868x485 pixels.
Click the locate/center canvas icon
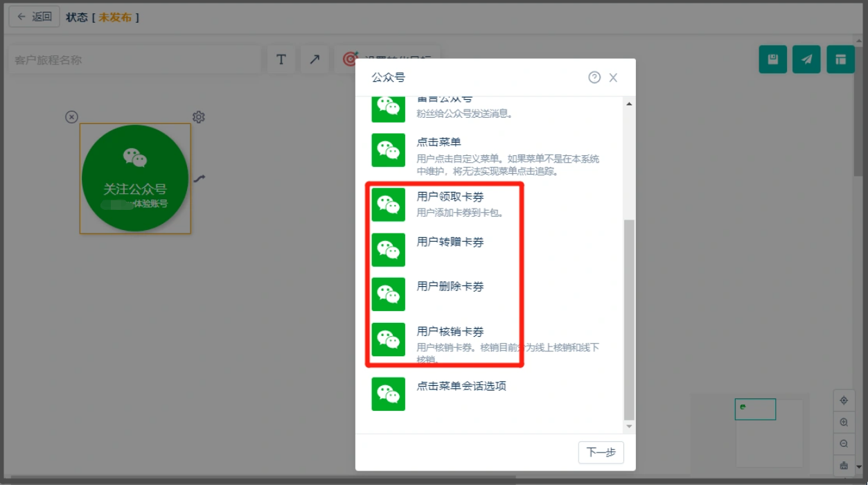[844, 400]
